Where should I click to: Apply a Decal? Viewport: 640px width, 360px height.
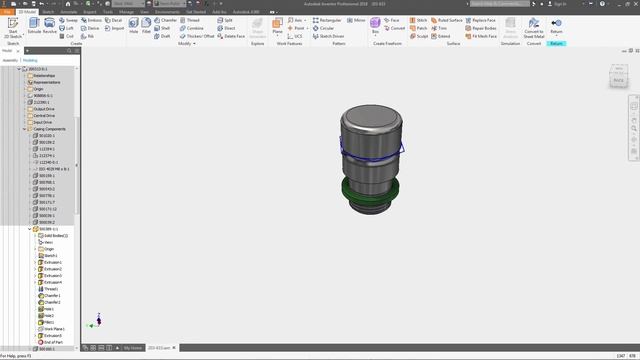point(113,20)
